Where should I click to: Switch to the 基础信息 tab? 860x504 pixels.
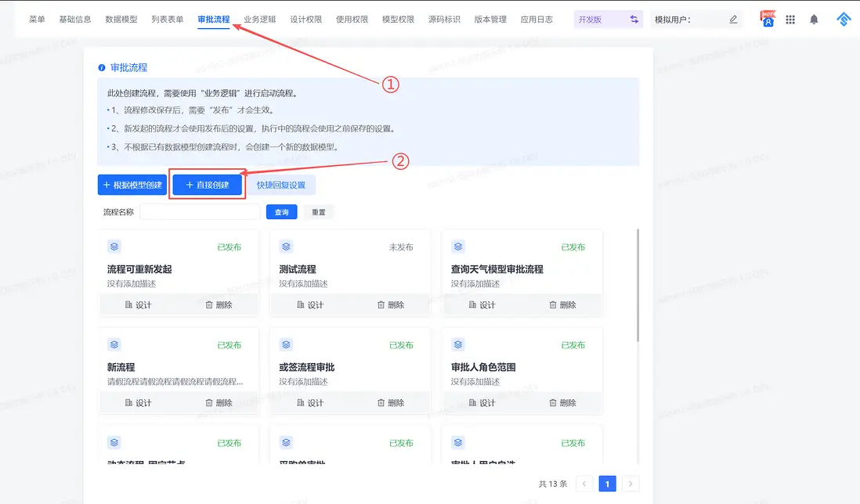click(75, 19)
